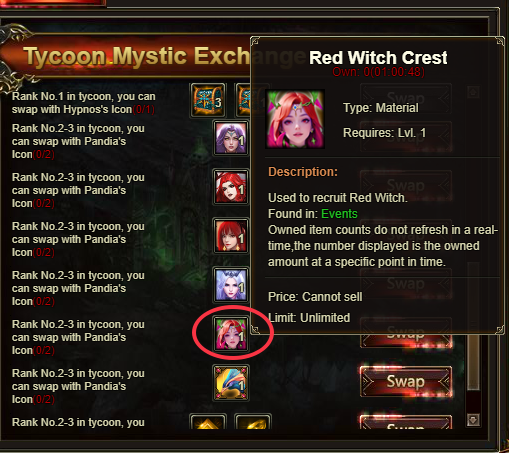This screenshot has width=509, height=453.
Task: Click the treasure chest icon marked 3
Action: tap(207, 100)
